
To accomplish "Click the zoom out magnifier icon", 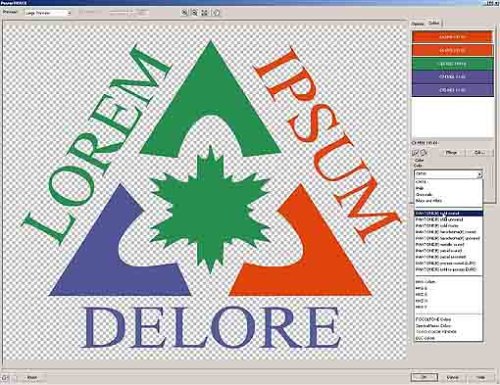I will click(x=194, y=13).
